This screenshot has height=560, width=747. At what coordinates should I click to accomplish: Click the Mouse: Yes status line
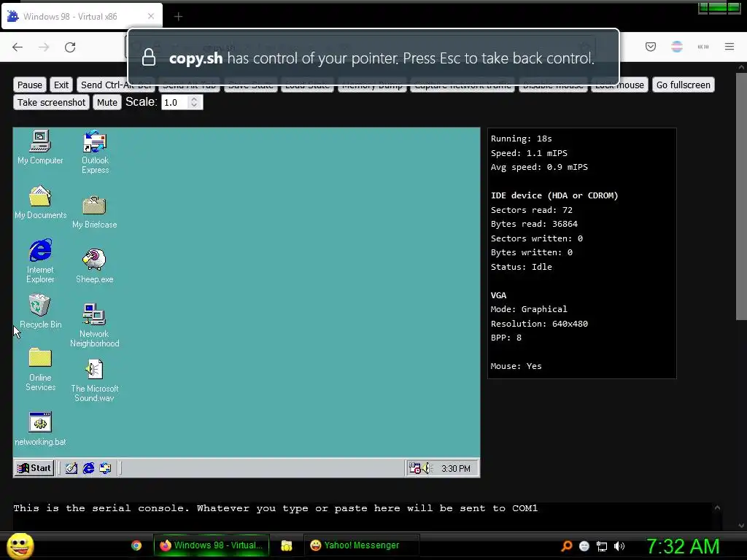[x=516, y=366]
